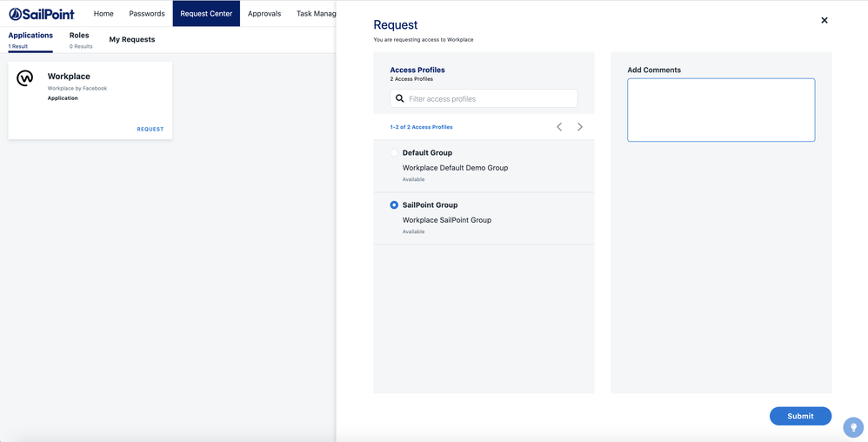Click the Workplace application icon
This screenshot has width=868, height=442.
(x=25, y=79)
